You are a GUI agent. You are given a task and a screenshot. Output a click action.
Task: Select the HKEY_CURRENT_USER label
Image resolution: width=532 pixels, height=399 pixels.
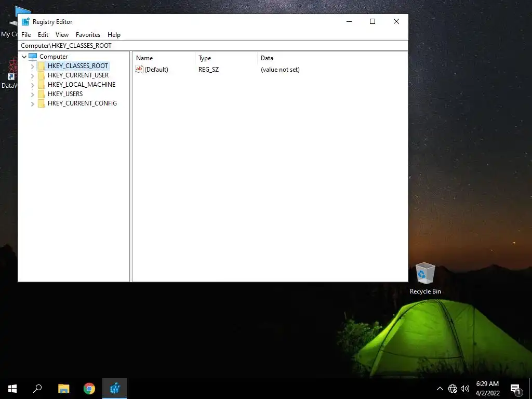tap(78, 75)
